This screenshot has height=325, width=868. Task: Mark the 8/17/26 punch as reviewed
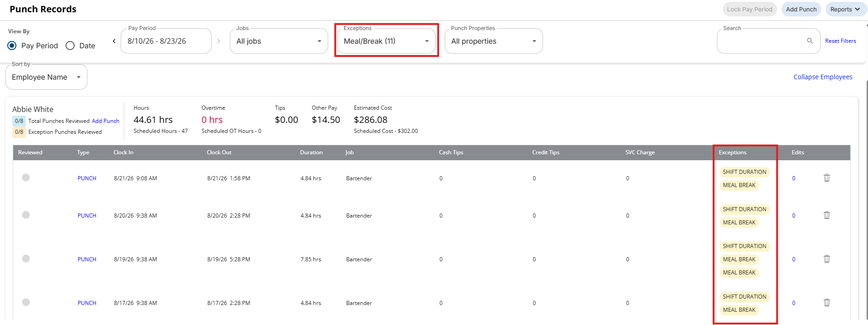[x=26, y=302]
